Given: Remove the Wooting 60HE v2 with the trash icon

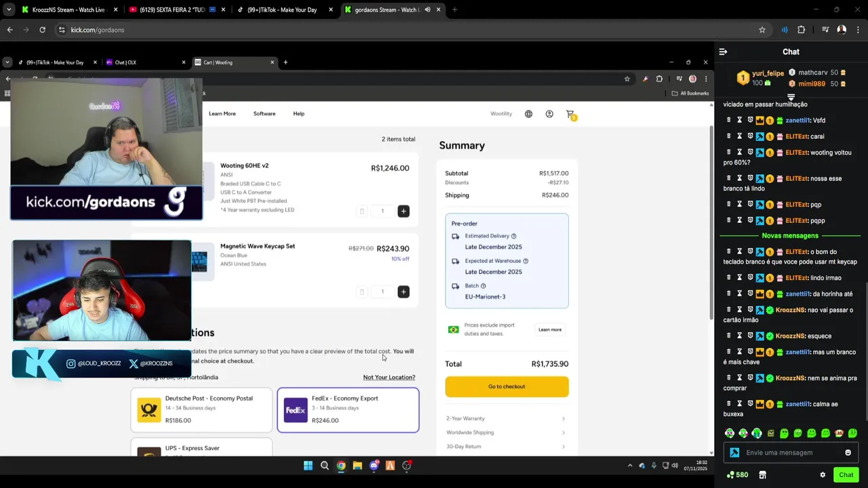Looking at the screenshot, I should [x=361, y=211].
